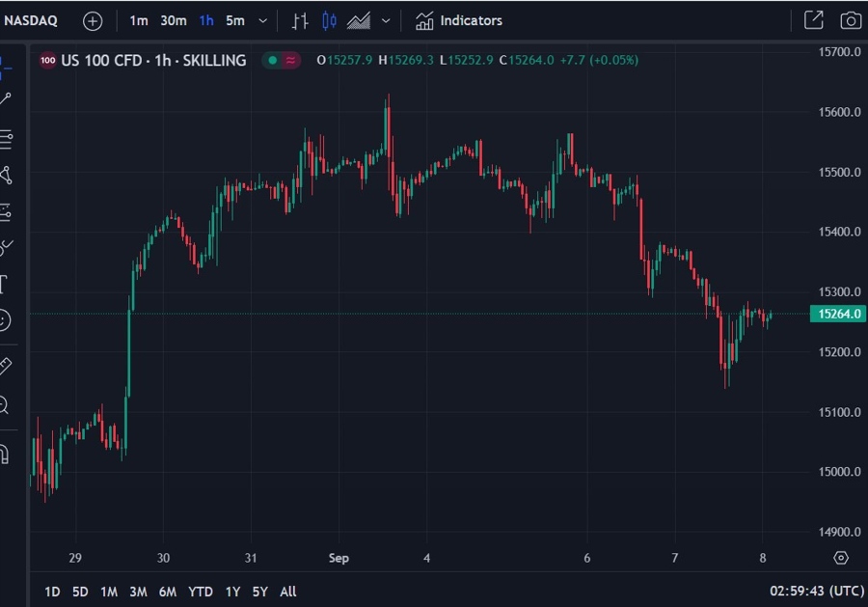This screenshot has height=607, width=868.
Task: Switch to Candles chart style
Action: [x=329, y=21]
